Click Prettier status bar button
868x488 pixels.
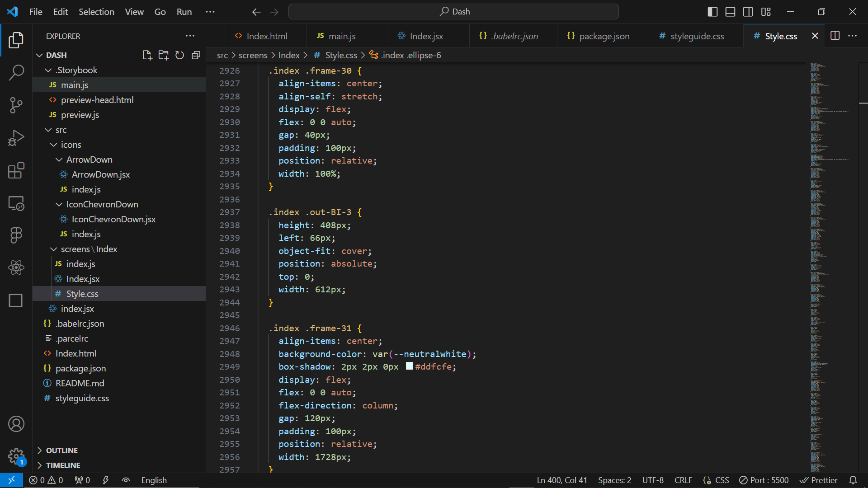[819, 480]
